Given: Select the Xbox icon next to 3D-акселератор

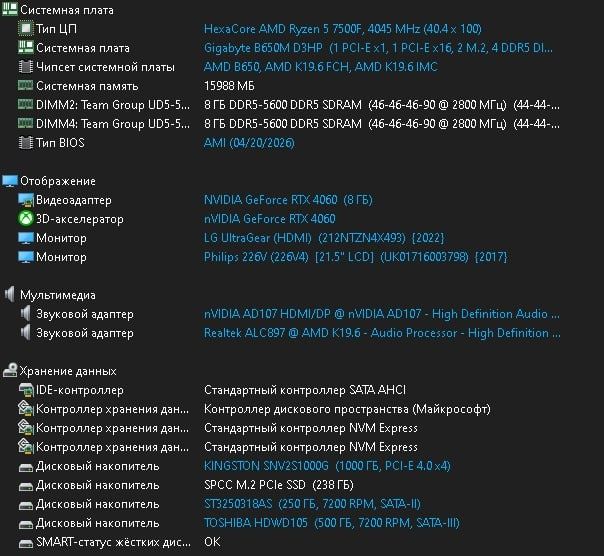Looking at the screenshot, I should pos(26,219).
